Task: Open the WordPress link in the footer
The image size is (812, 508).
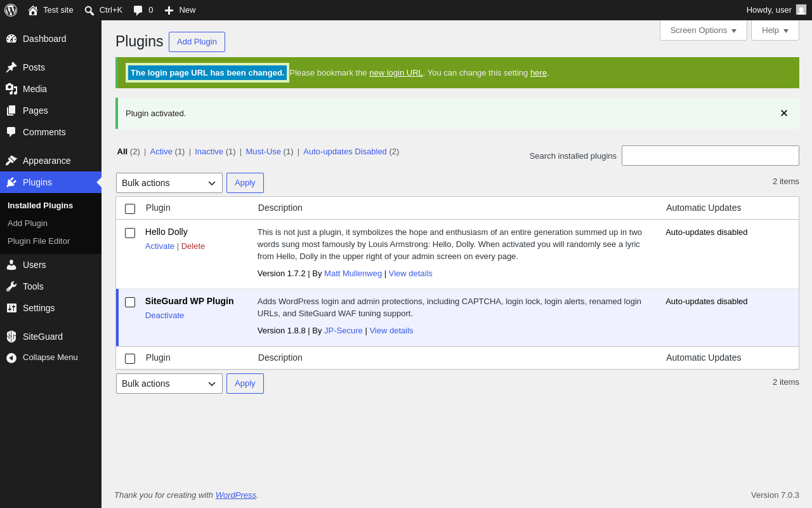Action: click(236, 495)
